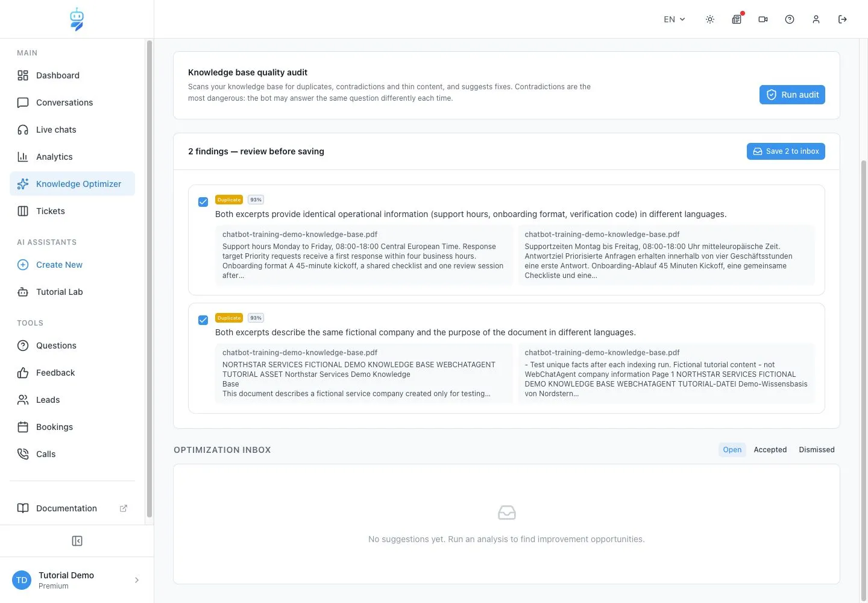Expand Tutorial Demo account chevron
This screenshot has width=868, height=603.
pos(137,580)
